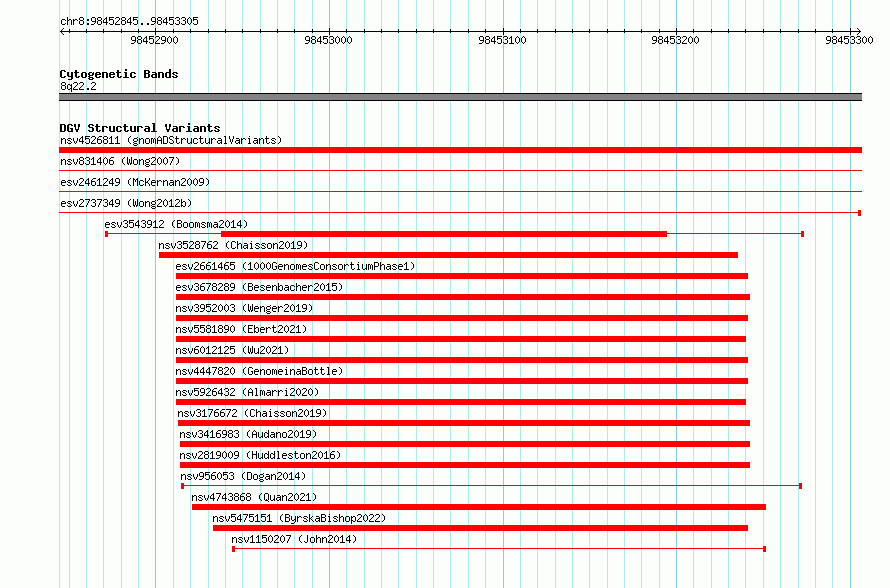Open the nsv4447820 (GenomeinaBottle) label
Screen dimensions: 890x588
point(259,371)
